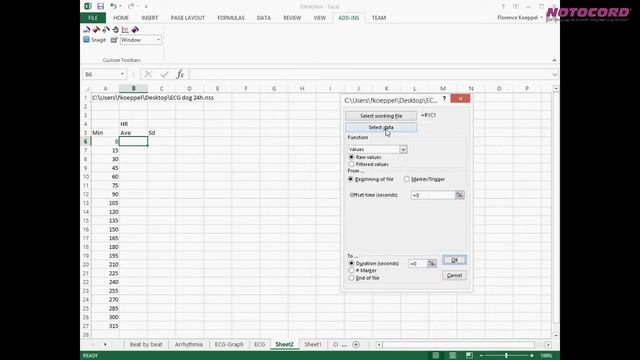Open the Snagit Window profile dropdown
The image size is (640, 360).
(x=158, y=40)
